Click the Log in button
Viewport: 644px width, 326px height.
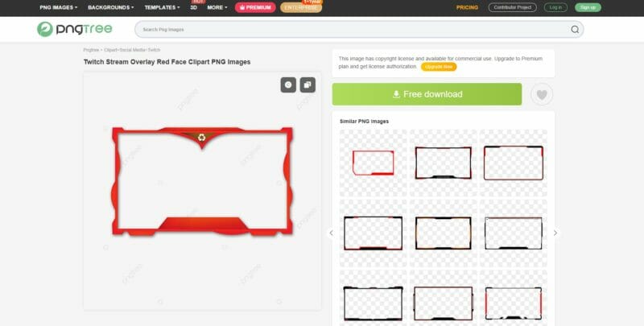tap(555, 7)
